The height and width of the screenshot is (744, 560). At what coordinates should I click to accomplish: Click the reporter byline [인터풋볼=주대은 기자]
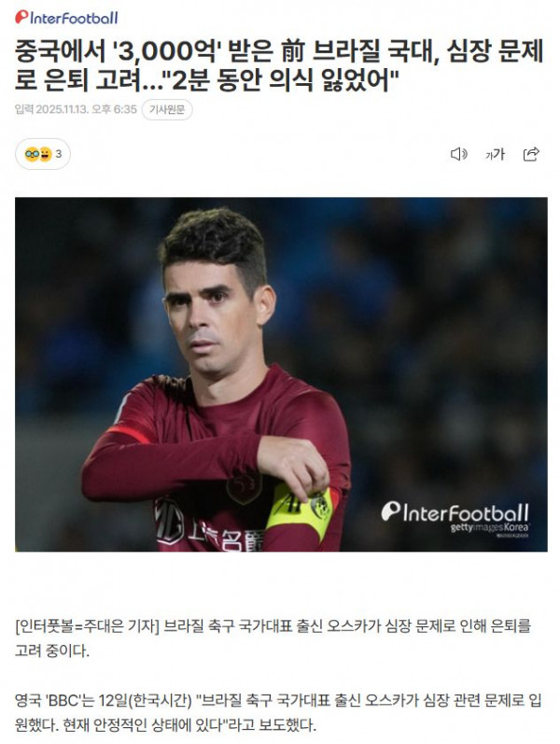(x=87, y=626)
